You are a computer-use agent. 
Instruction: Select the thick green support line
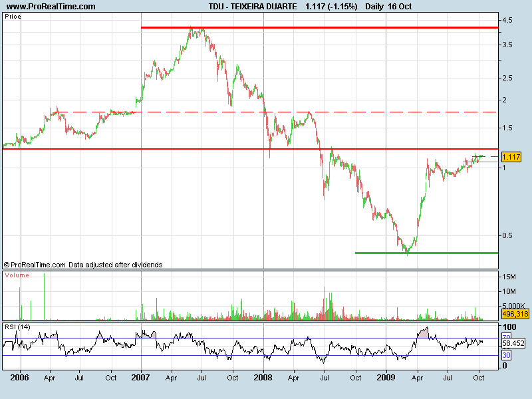pos(426,253)
